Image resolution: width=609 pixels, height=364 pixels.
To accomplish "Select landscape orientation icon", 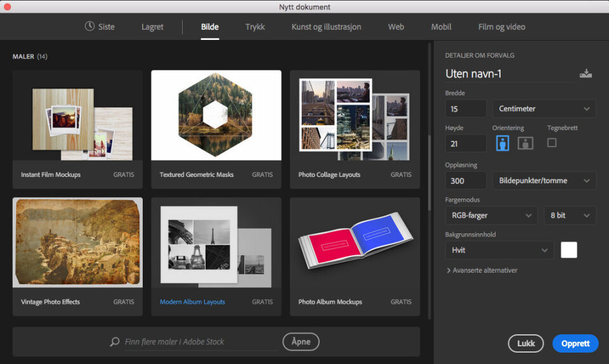I will click(x=525, y=143).
